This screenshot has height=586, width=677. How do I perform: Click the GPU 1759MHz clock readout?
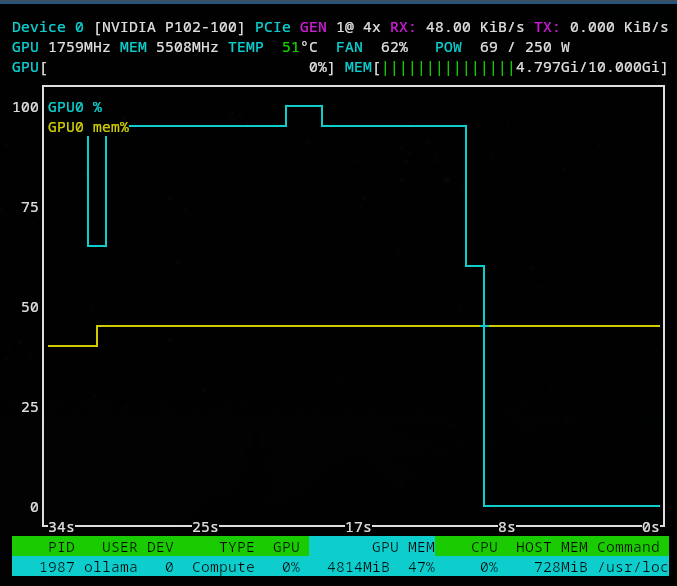61,47
